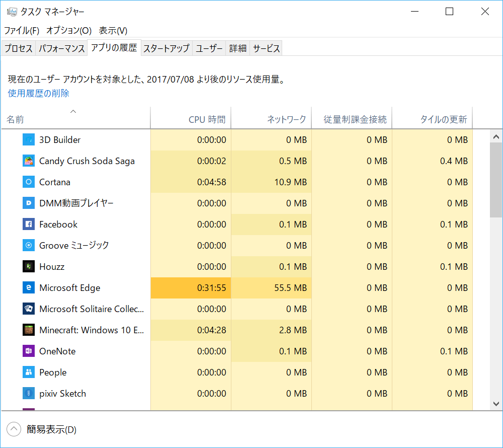The width and height of the screenshot is (503, 448).
Task: Click the Facebook app icon
Action: click(x=29, y=225)
